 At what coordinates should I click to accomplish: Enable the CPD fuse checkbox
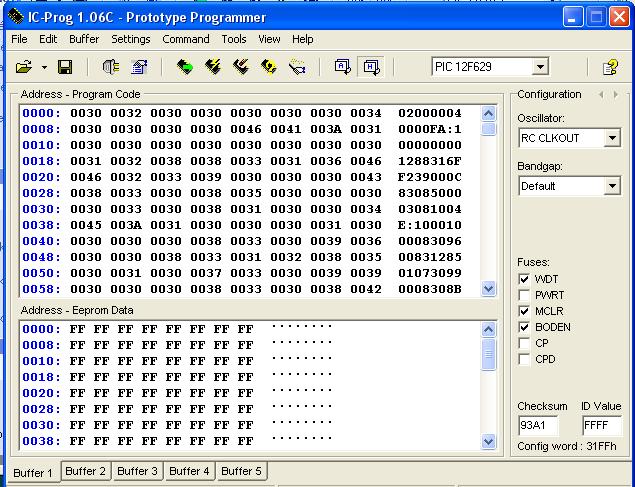(x=524, y=359)
